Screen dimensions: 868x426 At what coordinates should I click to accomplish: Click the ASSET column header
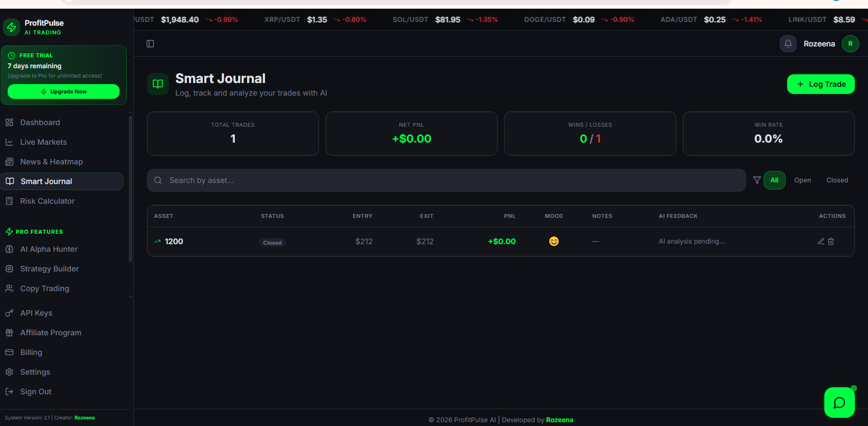pyautogui.click(x=163, y=216)
